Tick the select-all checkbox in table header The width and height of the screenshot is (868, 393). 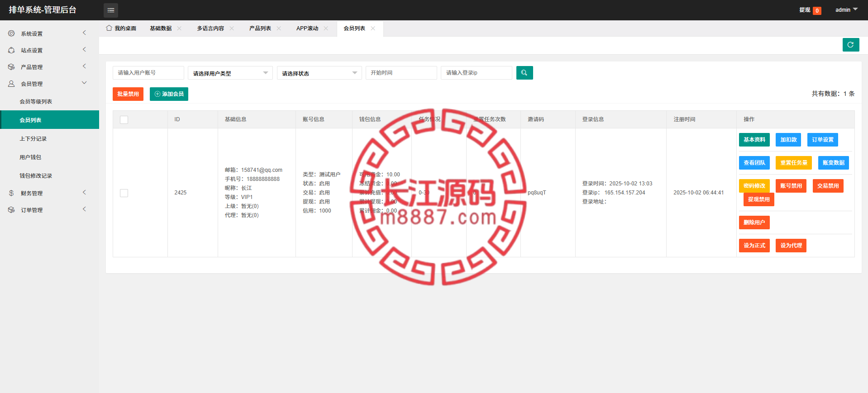[x=124, y=120]
